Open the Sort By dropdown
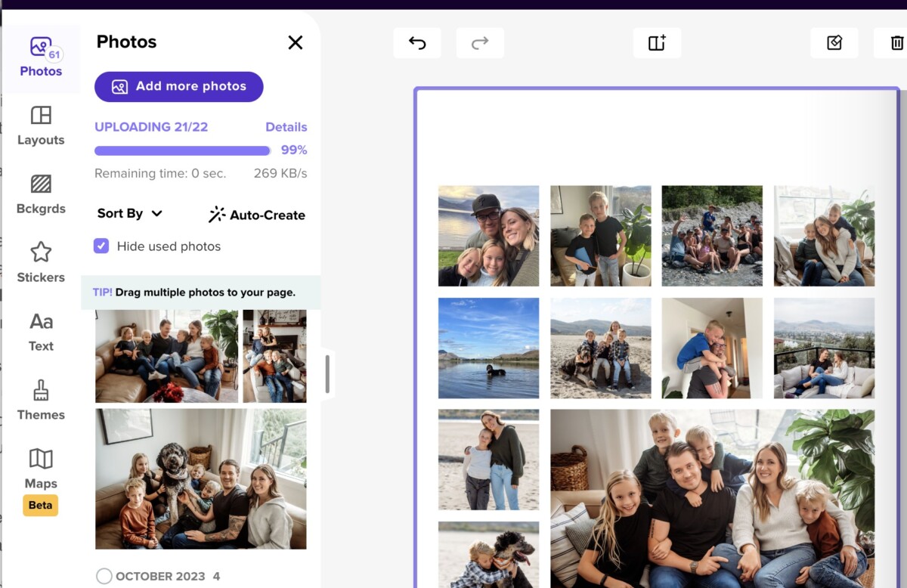The image size is (907, 588). click(x=128, y=213)
